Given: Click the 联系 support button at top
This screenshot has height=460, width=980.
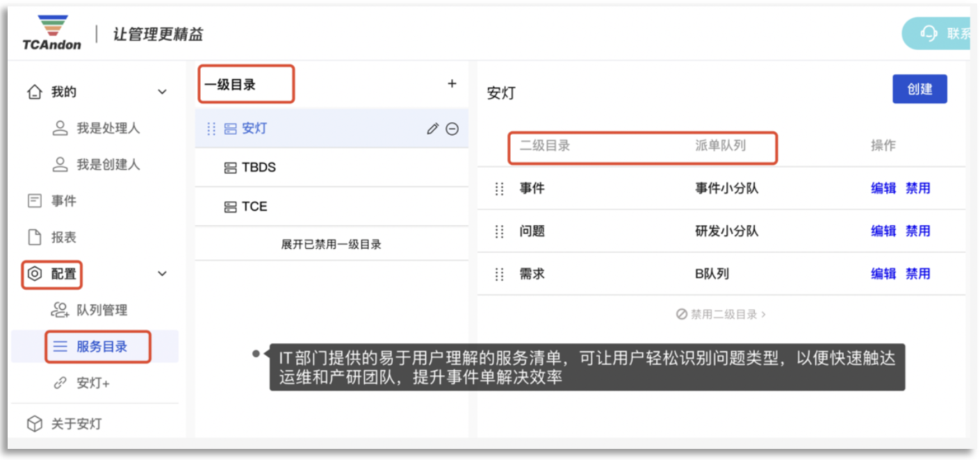Looking at the screenshot, I should coord(936,33).
